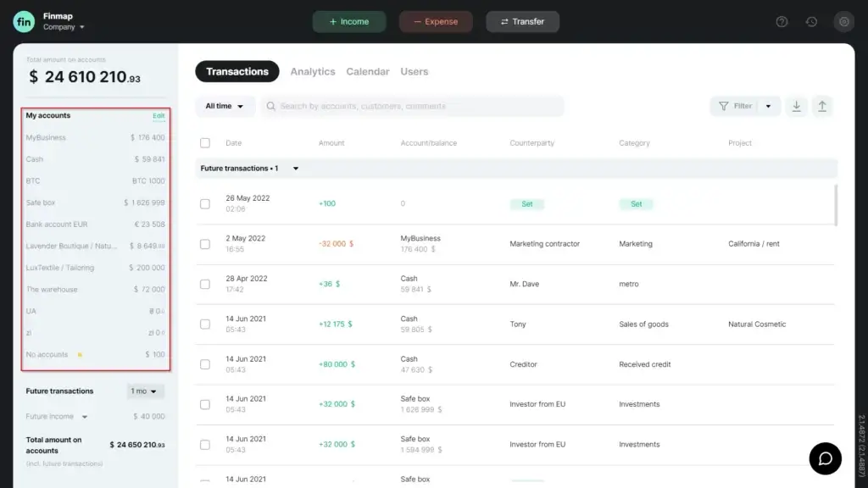Screen dimensions: 868x488
Task: Click the Project column header
Action: click(739, 142)
